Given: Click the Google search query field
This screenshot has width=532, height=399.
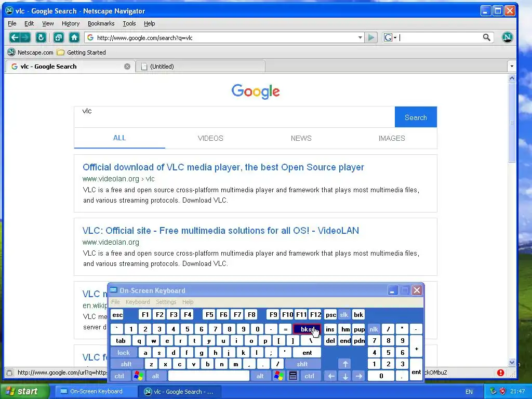Looking at the screenshot, I should (x=234, y=117).
